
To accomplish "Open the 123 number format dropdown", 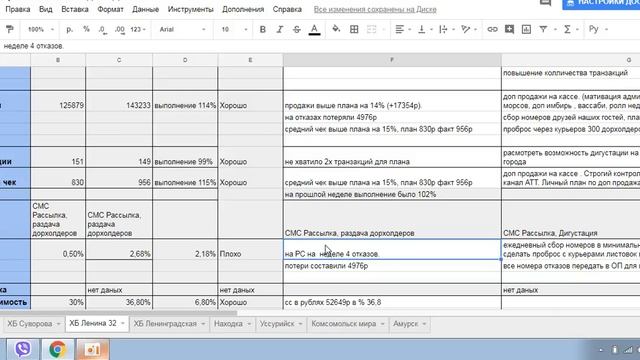I will coord(138,29).
